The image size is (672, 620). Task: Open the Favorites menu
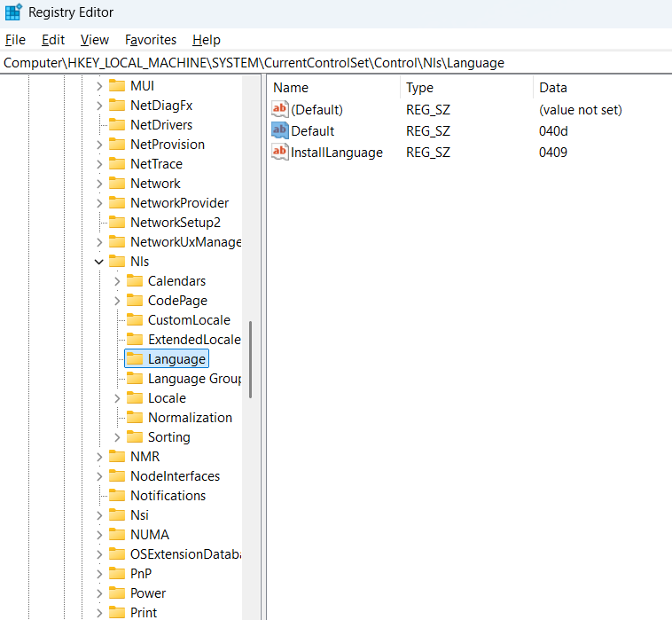pos(151,40)
